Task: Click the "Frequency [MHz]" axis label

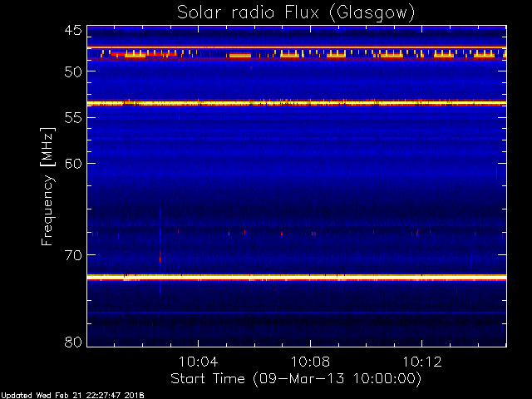Action: (x=47, y=186)
